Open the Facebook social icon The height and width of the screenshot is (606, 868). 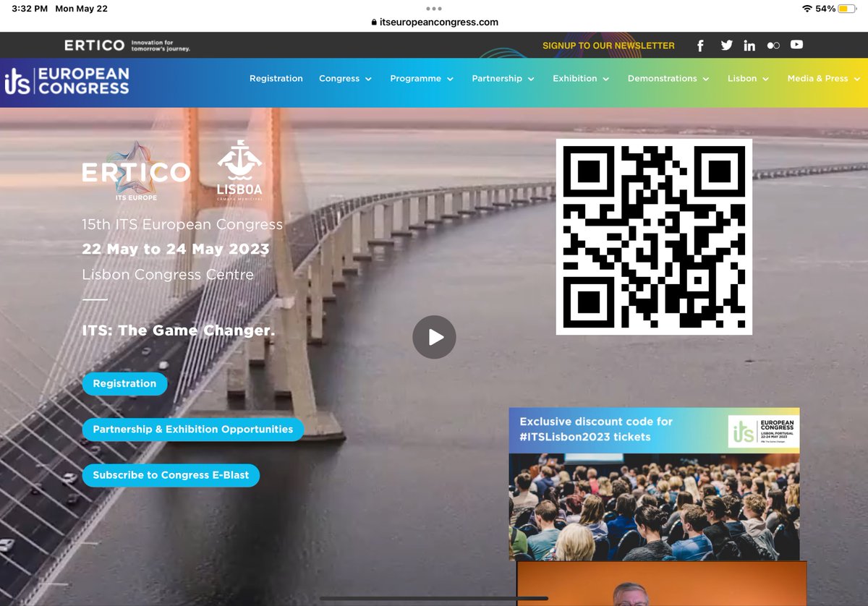point(700,46)
